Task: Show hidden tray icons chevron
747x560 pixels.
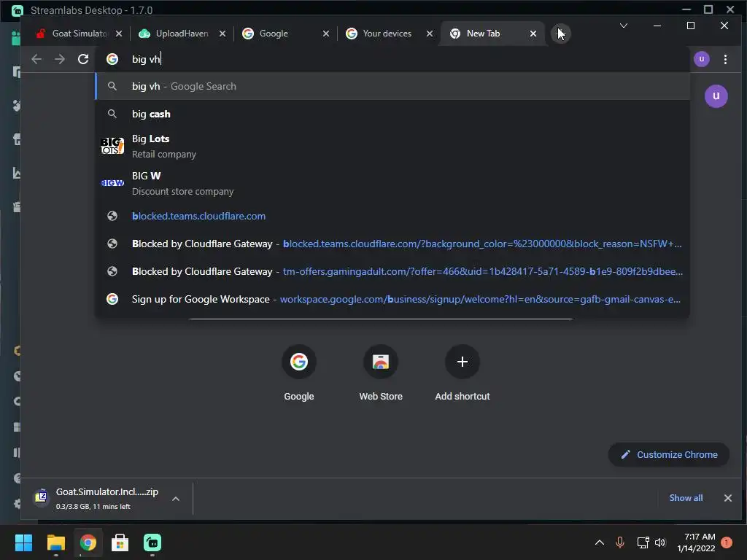Action: click(x=600, y=542)
